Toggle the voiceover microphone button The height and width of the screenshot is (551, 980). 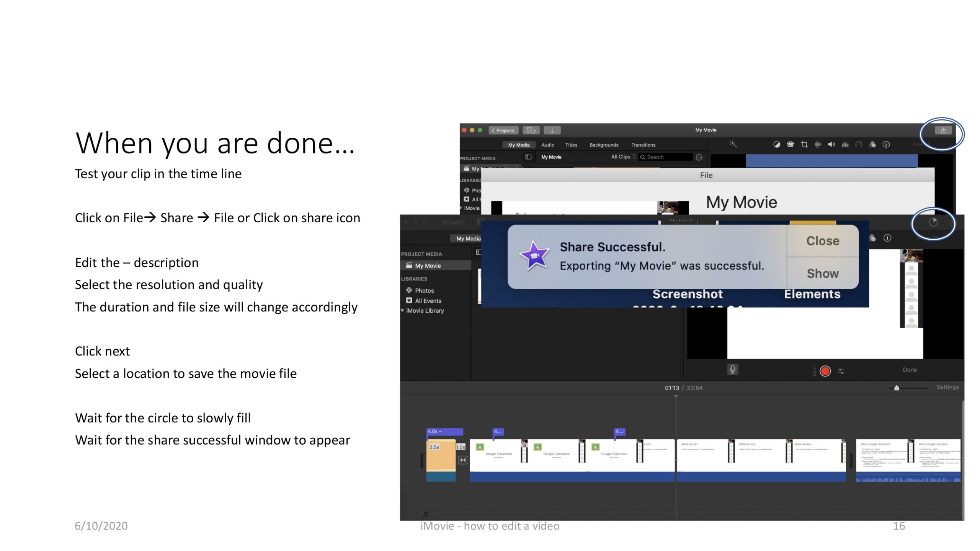coord(732,369)
